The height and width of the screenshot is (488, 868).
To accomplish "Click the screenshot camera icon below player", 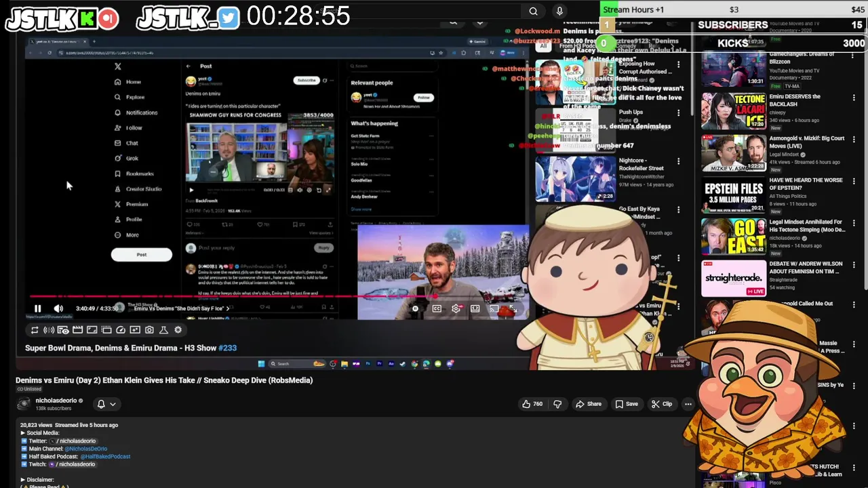I will click(149, 330).
